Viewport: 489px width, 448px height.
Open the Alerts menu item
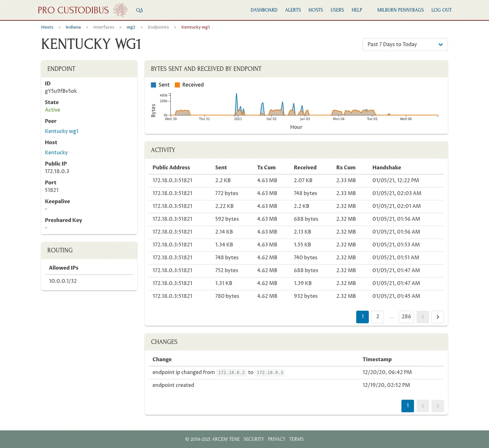pyautogui.click(x=293, y=10)
